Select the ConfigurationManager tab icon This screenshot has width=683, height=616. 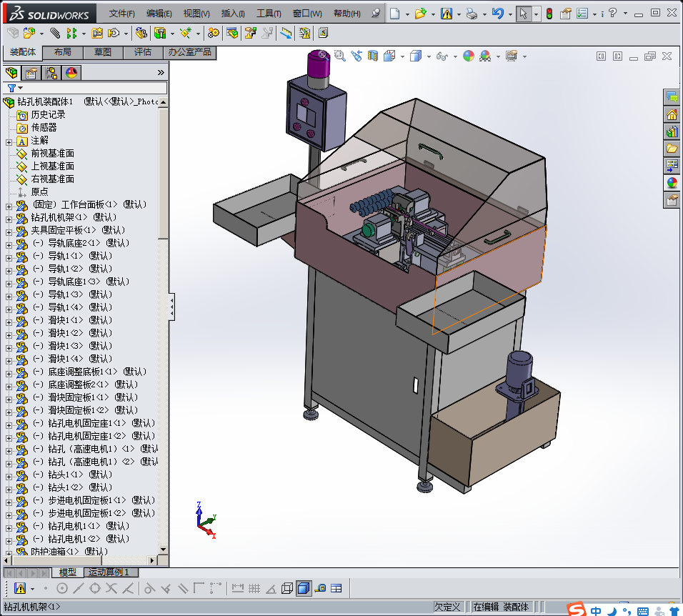point(51,72)
